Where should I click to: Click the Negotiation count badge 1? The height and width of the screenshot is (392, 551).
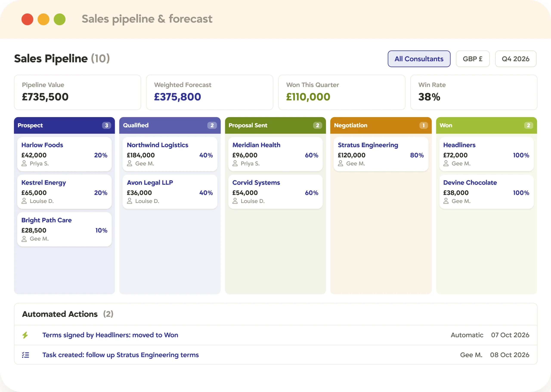(424, 125)
